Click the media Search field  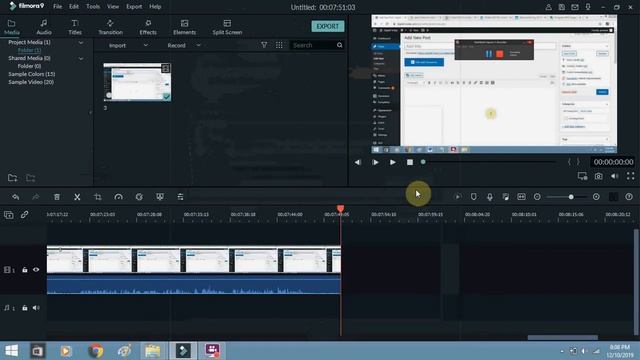(314, 45)
